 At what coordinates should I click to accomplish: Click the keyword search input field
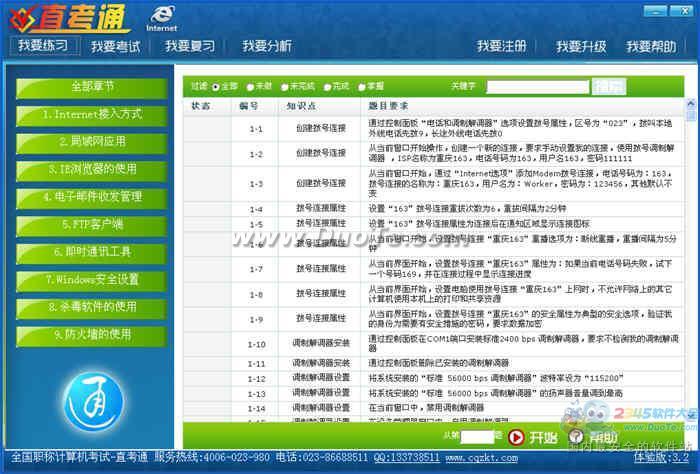click(x=538, y=87)
